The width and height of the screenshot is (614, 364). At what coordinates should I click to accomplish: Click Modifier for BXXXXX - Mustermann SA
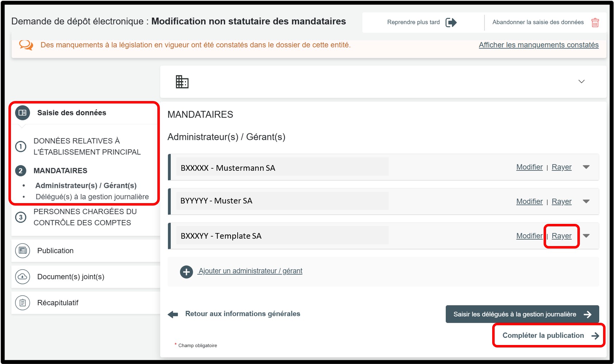pos(529,167)
